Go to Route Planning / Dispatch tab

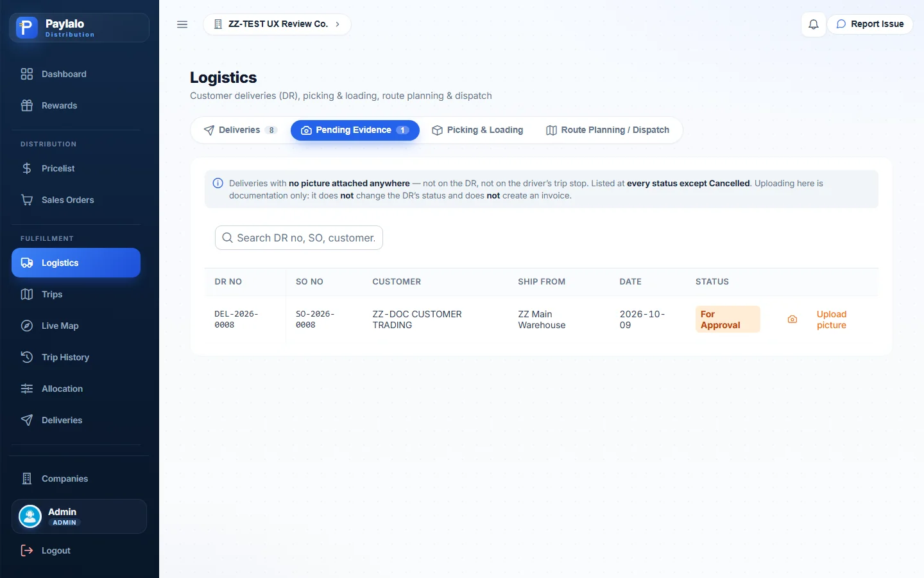[x=608, y=130]
